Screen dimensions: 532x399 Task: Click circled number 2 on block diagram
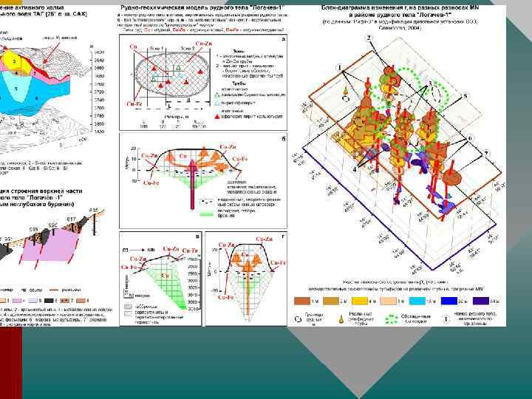[x=369, y=38]
